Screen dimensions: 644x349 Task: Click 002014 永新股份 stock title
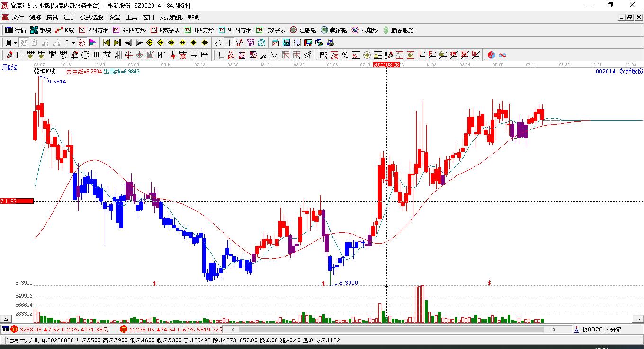619,72
